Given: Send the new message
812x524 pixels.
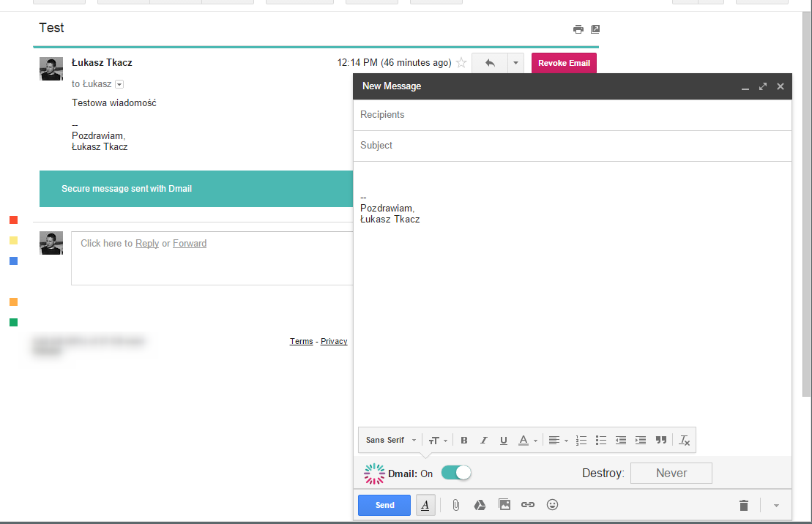Looking at the screenshot, I should pos(384,506).
